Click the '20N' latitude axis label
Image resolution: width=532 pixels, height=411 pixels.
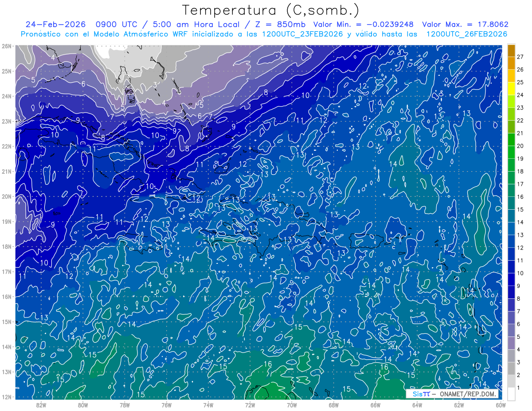[7, 196]
